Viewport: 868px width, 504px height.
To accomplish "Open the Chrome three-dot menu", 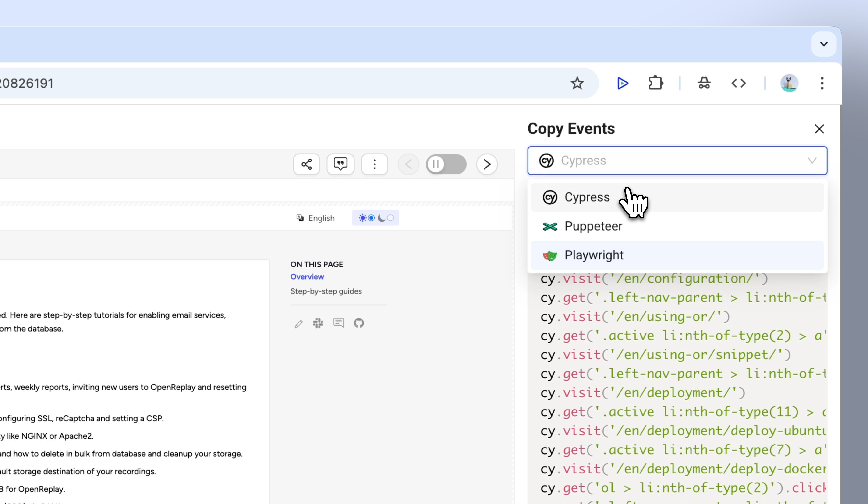I will (822, 83).
